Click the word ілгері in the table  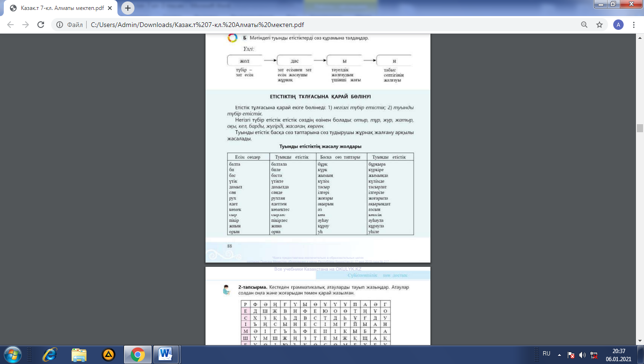(x=324, y=192)
